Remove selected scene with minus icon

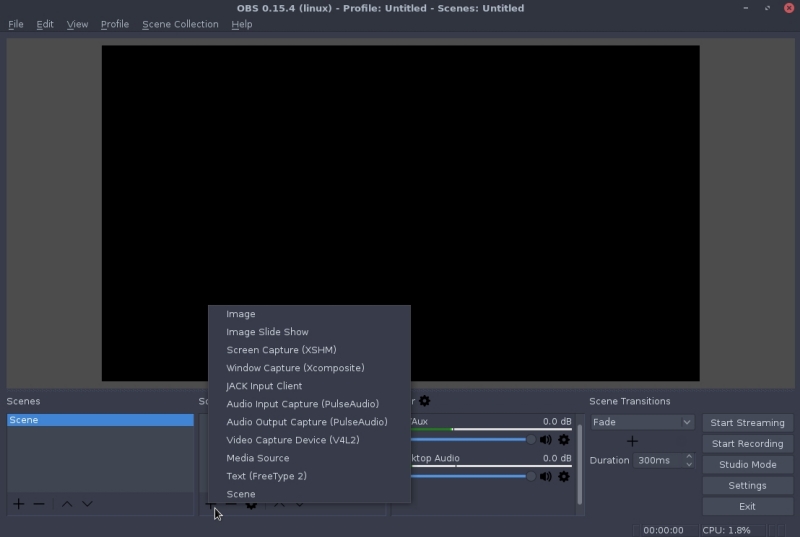(39, 504)
